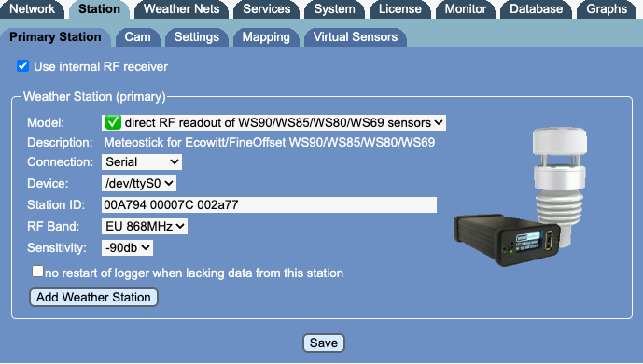Open the Connection dropdown showing Serial
This screenshot has height=364, width=643.
142,161
